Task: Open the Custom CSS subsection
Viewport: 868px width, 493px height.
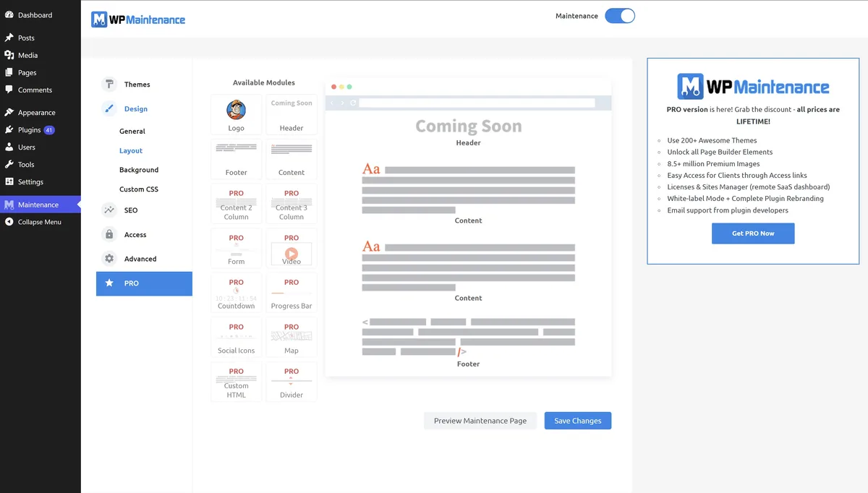Action: coord(139,189)
